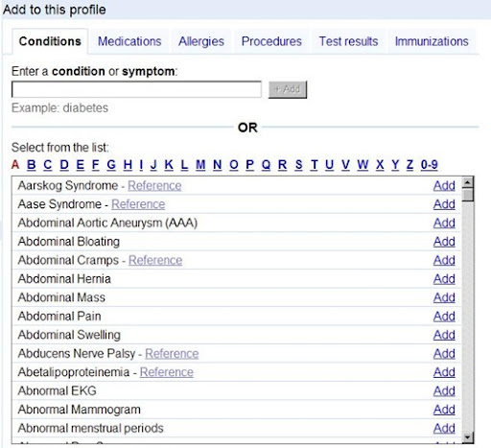Image resolution: width=491 pixels, height=448 pixels.
Task: Select the Procedures tab
Action: (x=271, y=41)
